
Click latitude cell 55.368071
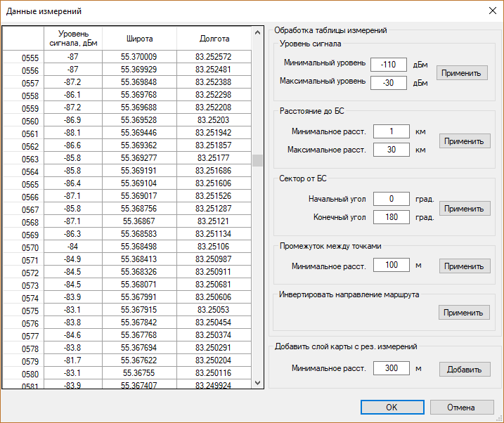(139, 285)
